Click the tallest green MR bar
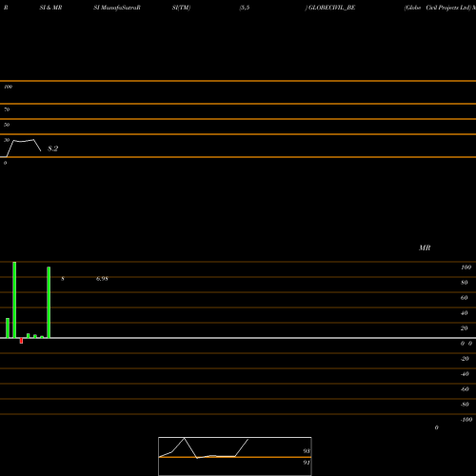476x476 pixels. coord(14,300)
